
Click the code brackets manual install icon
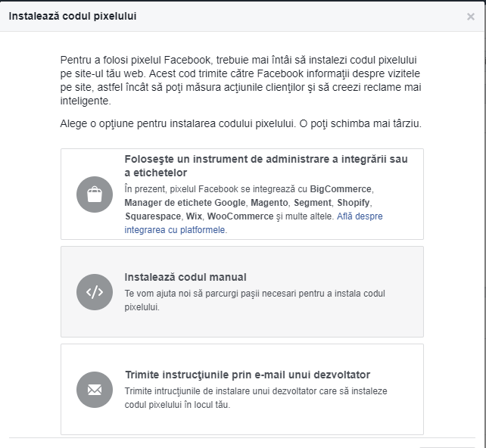[95, 292]
